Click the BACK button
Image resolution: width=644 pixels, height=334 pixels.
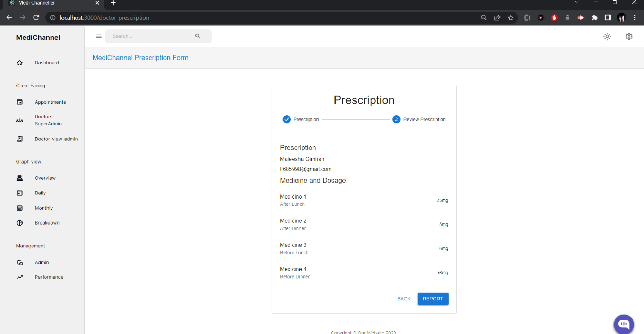point(403,299)
